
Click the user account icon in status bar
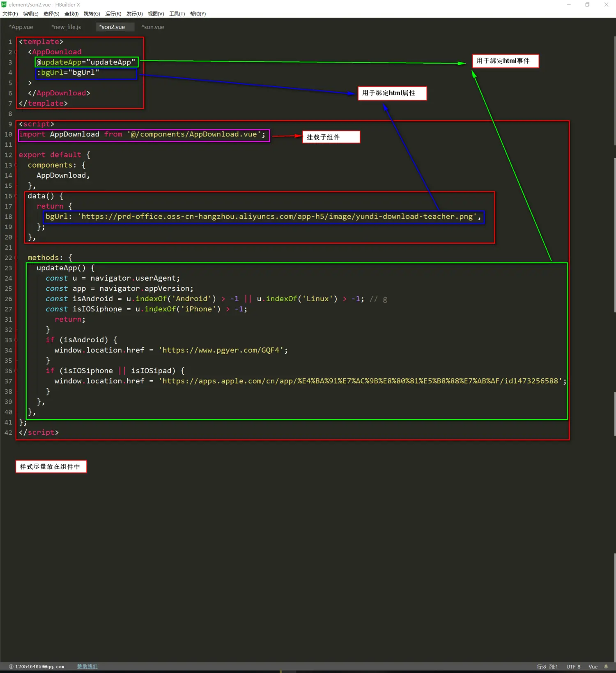pos(11,666)
